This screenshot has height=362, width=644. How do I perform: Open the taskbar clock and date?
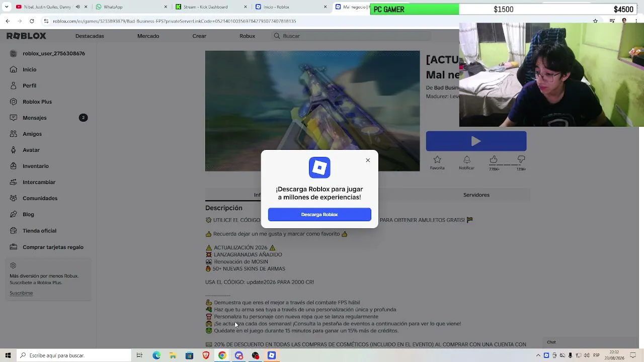click(x=614, y=355)
